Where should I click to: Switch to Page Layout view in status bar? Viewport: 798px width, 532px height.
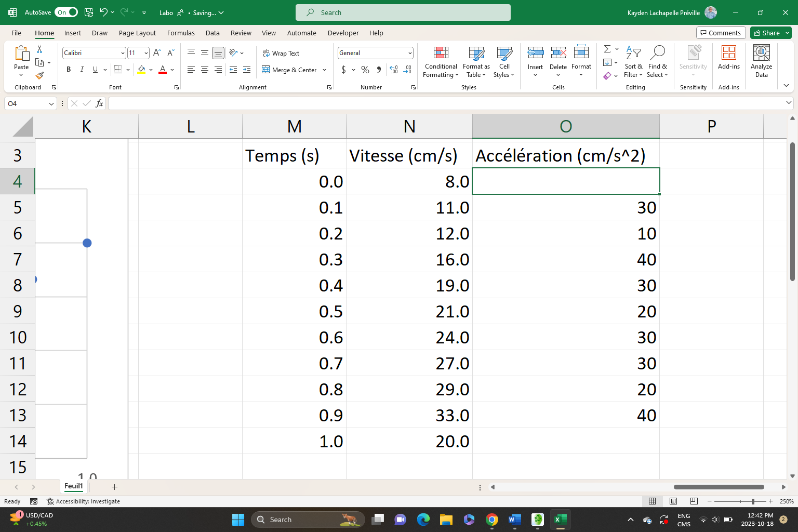coord(673,501)
